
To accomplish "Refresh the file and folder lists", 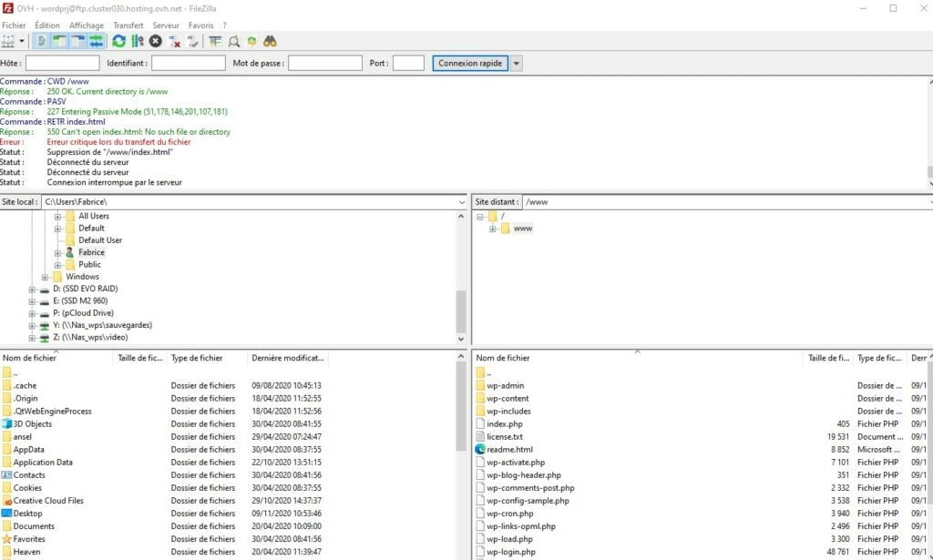I will coord(118,41).
